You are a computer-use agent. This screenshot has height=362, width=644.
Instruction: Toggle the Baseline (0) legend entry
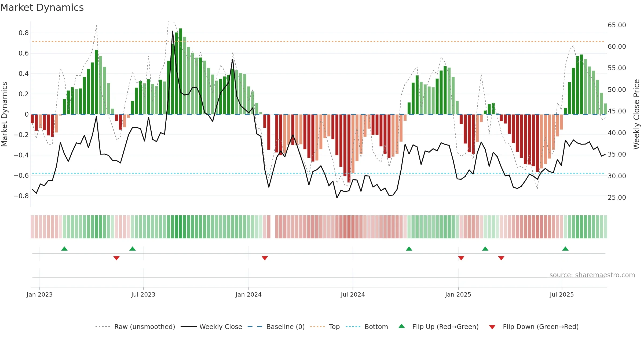click(276, 327)
